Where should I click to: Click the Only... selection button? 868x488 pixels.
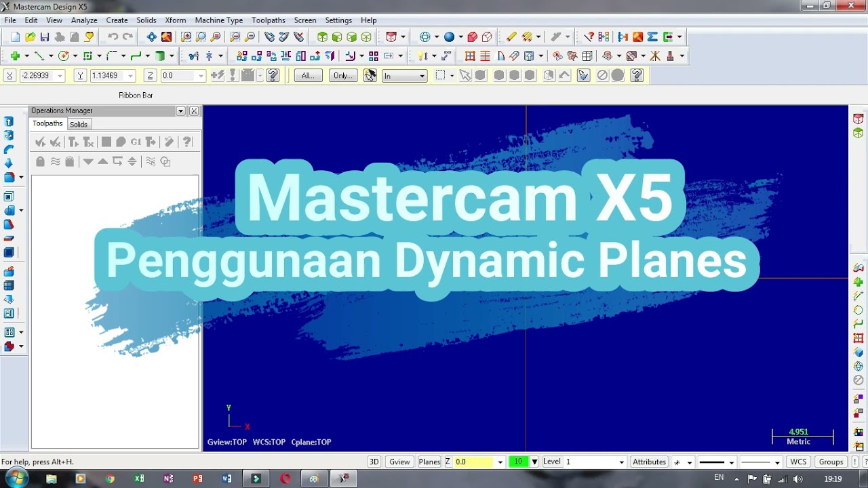click(343, 75)
